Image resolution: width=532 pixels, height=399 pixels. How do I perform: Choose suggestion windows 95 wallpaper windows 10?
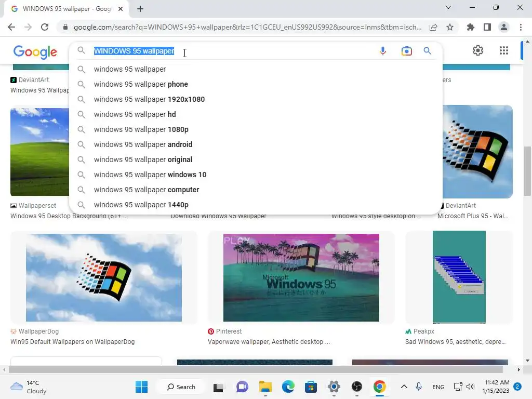256,175
